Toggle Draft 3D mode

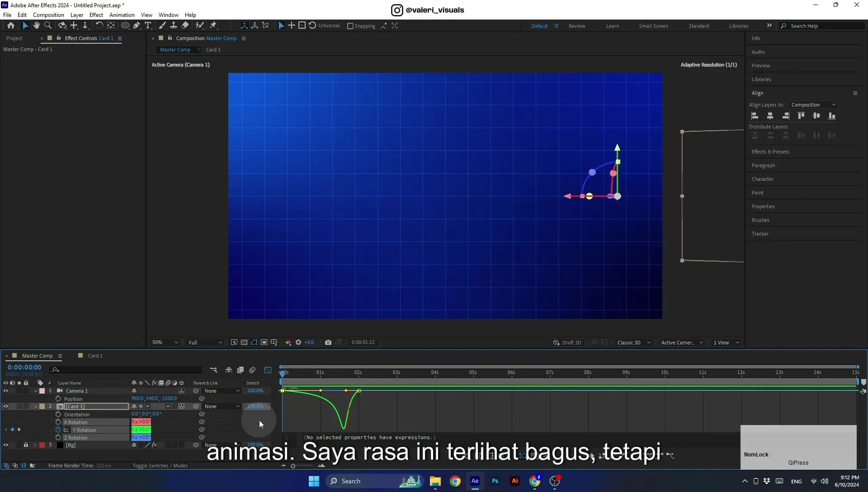567,342
